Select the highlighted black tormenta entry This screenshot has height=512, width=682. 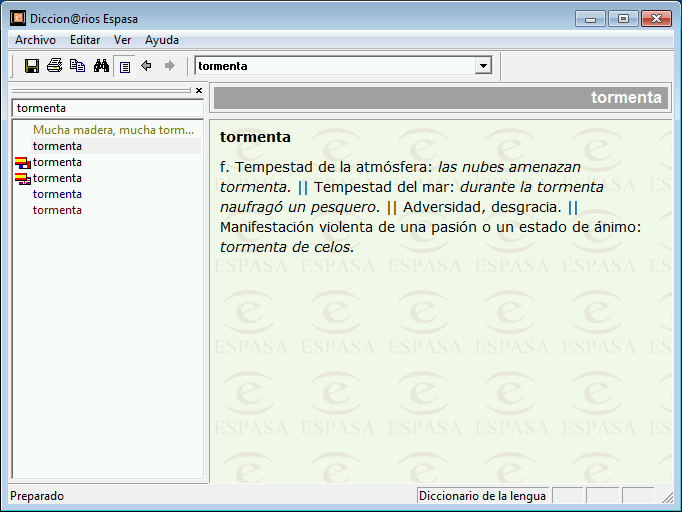[57, 146]
